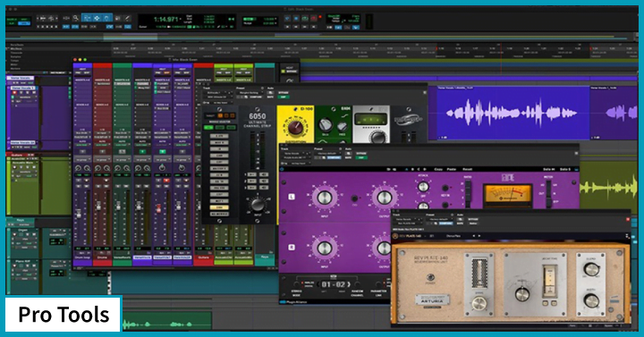Viewport: 644px width, 337px height.
Task: Enable Slip edit mode
Action: click(x=12, y=24)
